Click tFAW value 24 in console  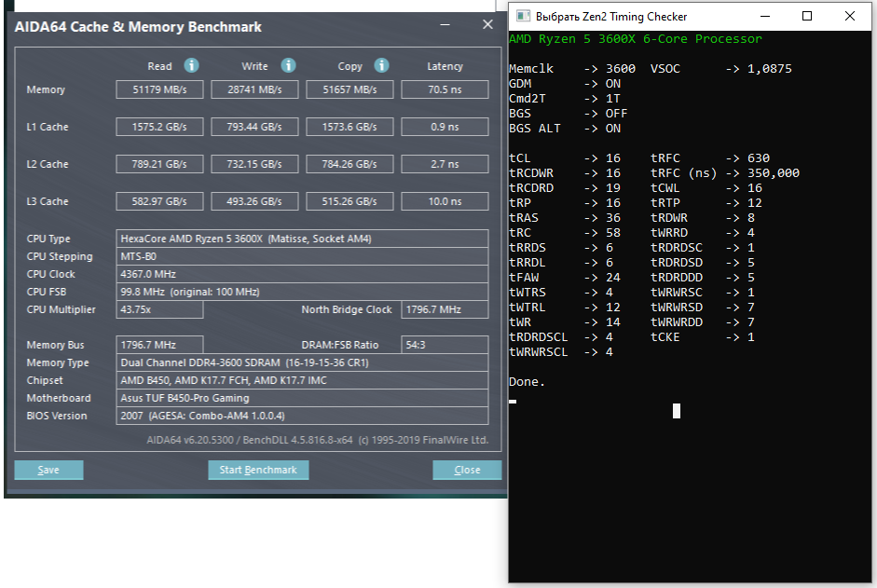click(613, 277)
